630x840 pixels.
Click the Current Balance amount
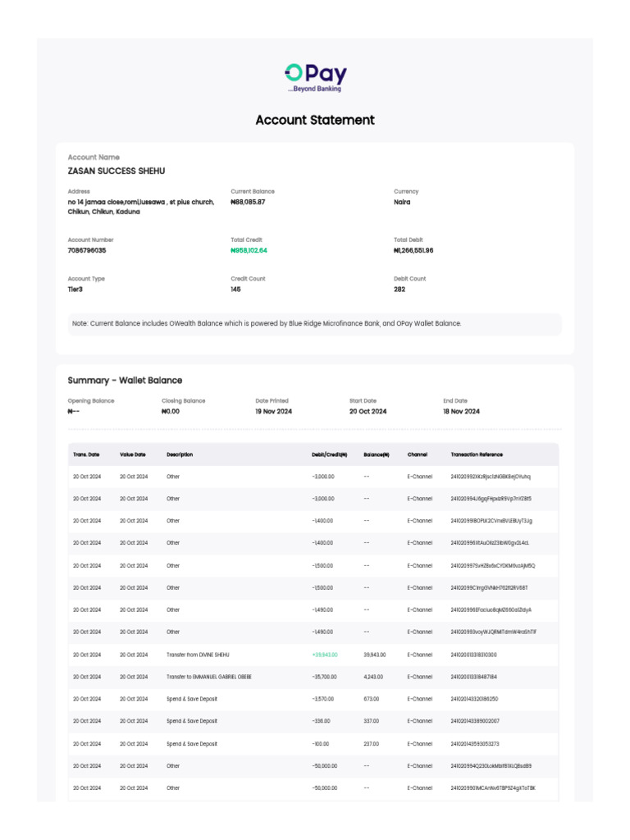click(248, 202)
